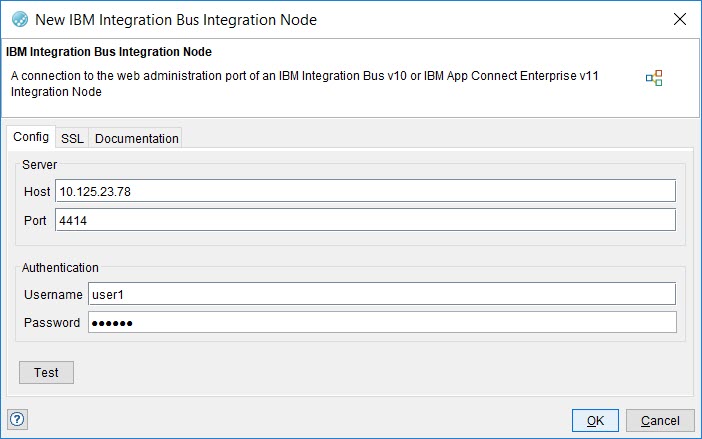Select the Documentation tab
The width and height of the screenshot is (702, 439).
pyautogui.click(x=136, y=138)
